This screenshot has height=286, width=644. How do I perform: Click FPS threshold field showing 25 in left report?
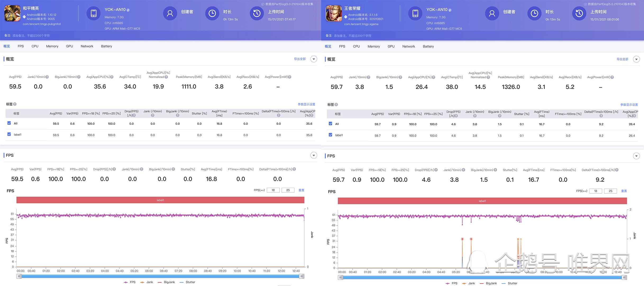click(x=288, y=190)
